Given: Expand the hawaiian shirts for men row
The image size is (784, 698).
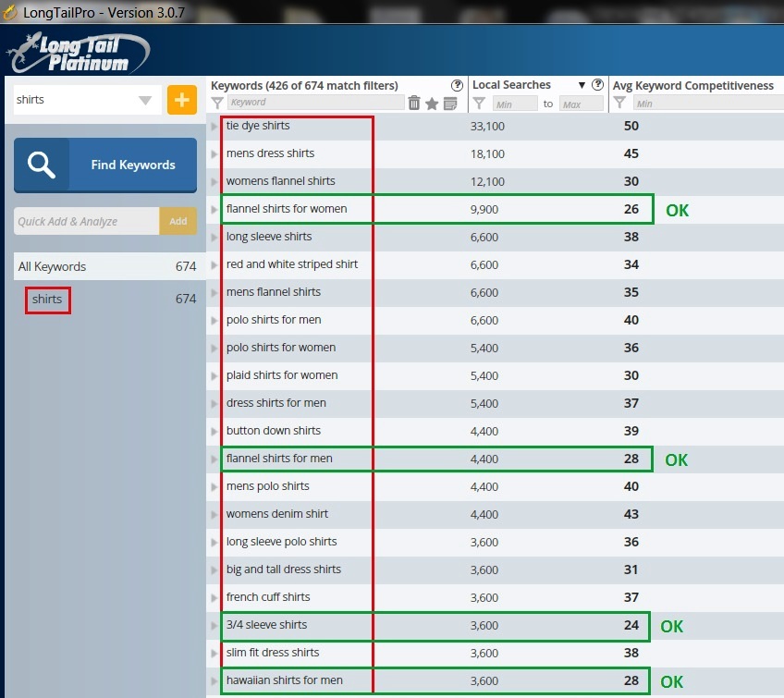Looking at the screenshot, I should [214, 681].
